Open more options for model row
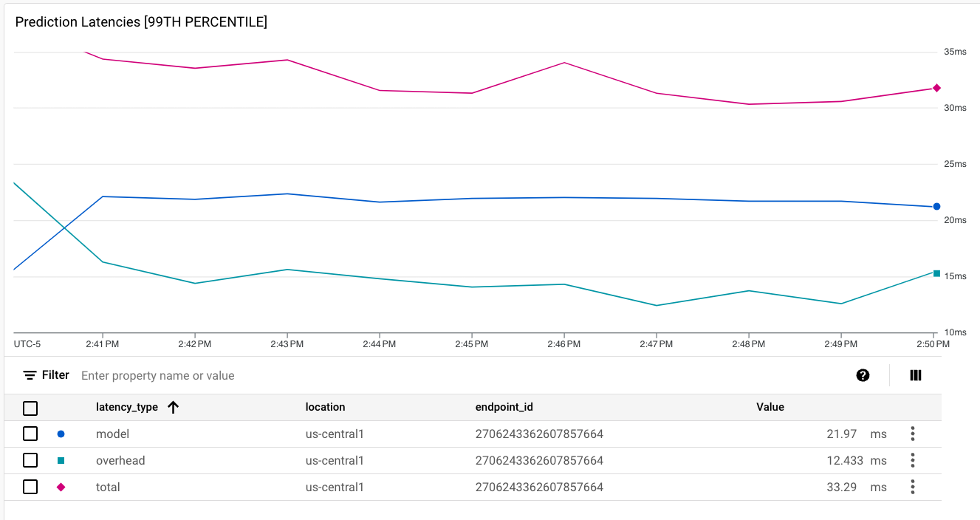This screenshot has height=520, width=980. [913, 434]
